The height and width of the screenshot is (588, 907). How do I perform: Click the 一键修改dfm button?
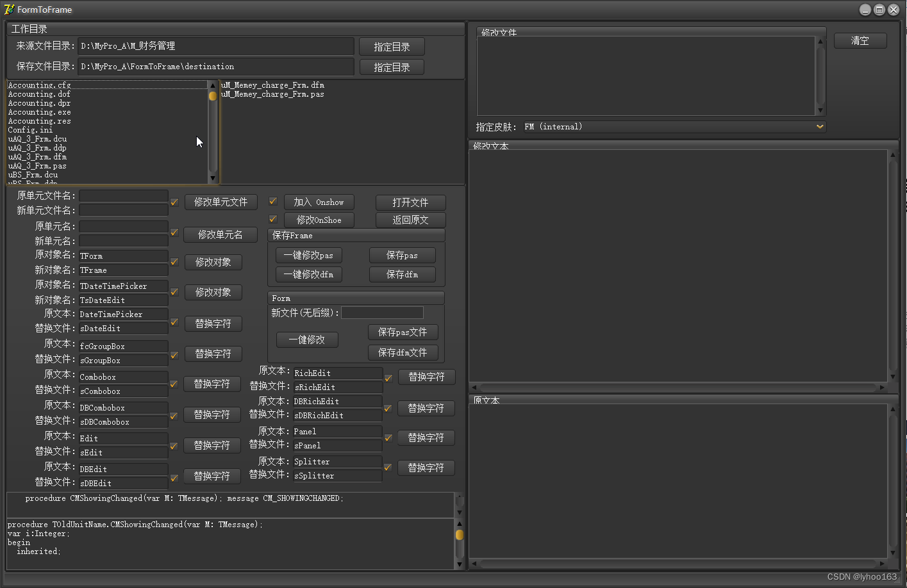(309, 274)
